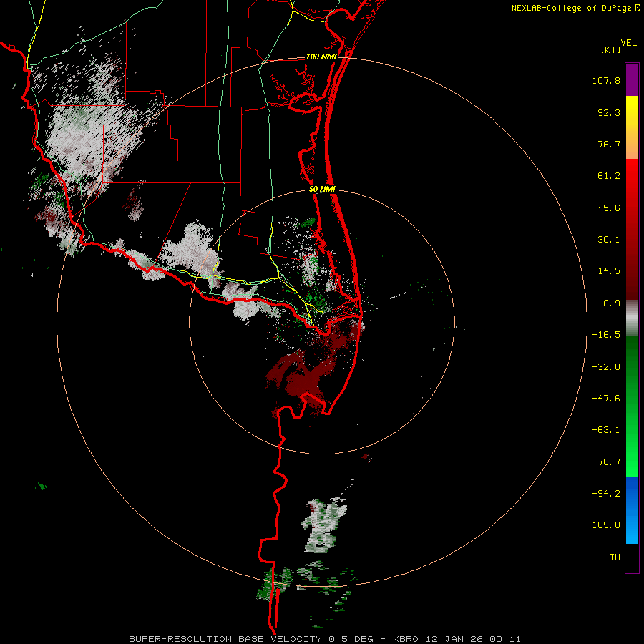Click the 14.5 legend value

[609, 271]
